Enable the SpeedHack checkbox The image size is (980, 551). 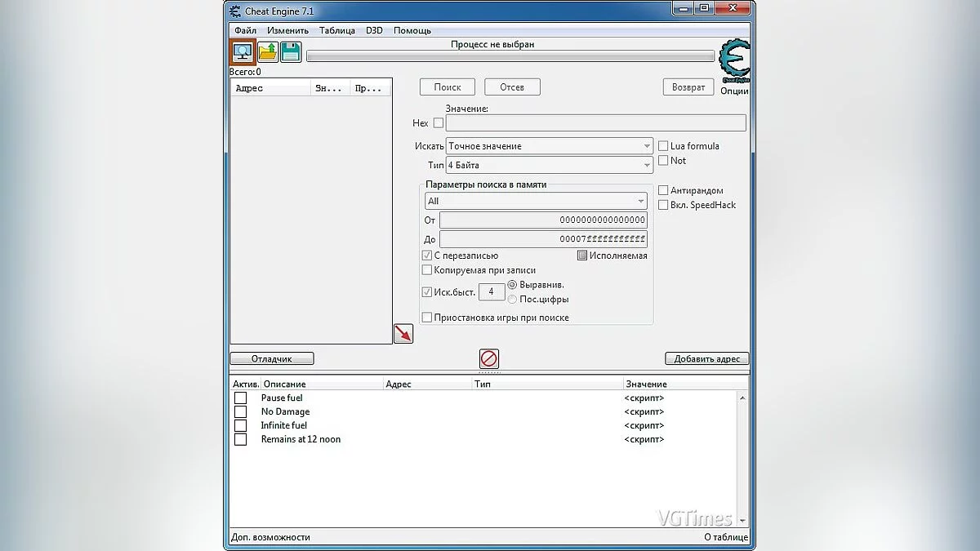click(x=663, y=205)
